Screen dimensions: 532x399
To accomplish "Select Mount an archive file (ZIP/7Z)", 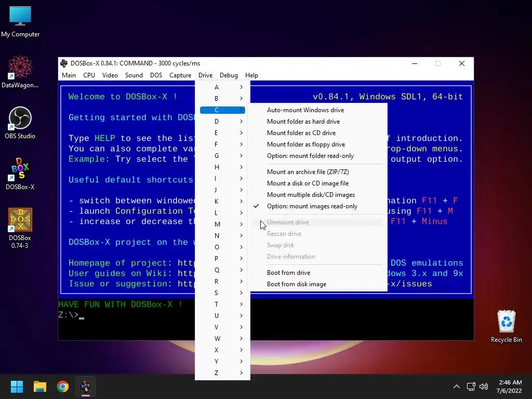I will tap(318, 171).
